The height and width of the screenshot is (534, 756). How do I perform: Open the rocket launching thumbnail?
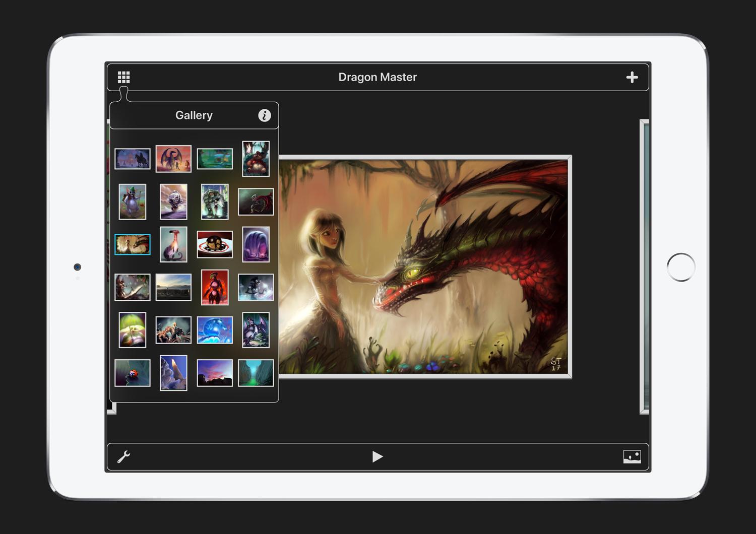[x=173, y=373]
